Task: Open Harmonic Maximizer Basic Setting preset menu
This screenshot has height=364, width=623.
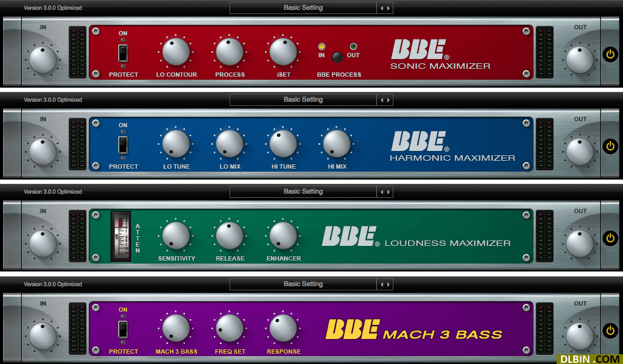Action: click(303, 100)
